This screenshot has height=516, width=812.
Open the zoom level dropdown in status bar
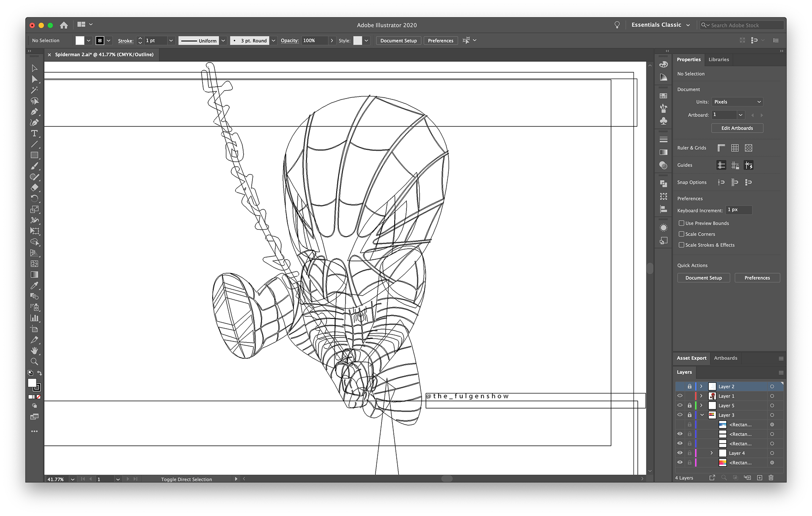tap(73, 479)
